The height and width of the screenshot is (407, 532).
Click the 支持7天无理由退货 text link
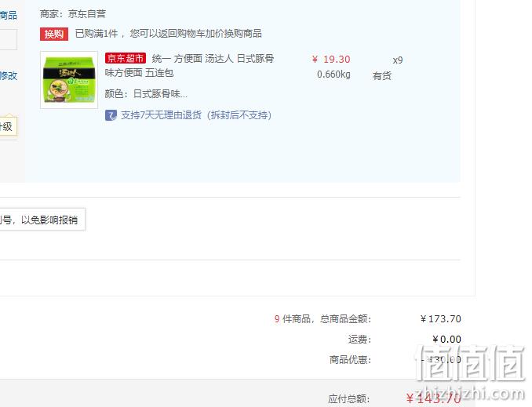(196, 115)
